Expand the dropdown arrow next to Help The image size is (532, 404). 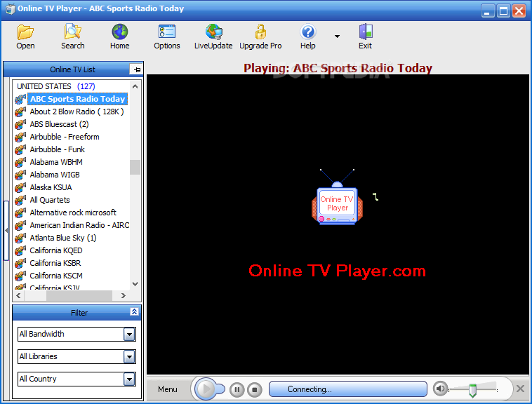pos(337,36)
